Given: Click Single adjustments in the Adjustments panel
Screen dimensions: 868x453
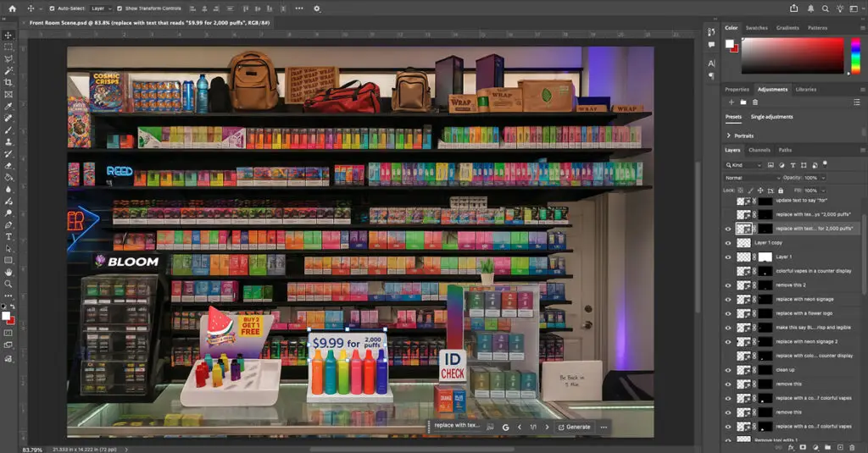Looking at the screenshot, I should (x=771, y=117).
